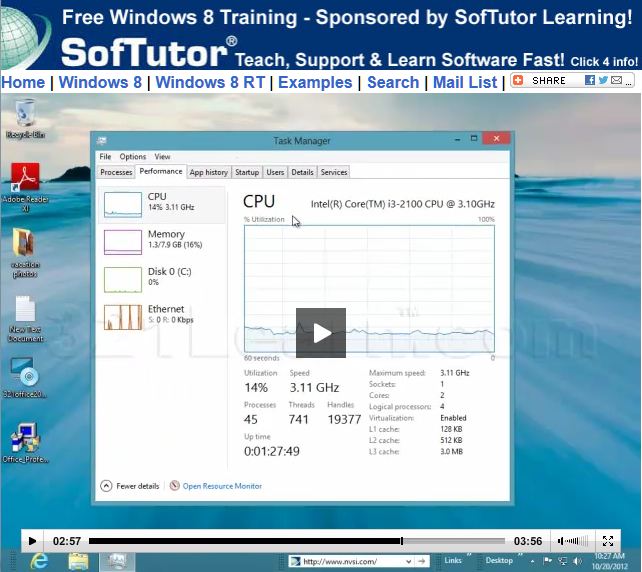
Task: Click the system volume tray icon
Action: tap(577, 561)
